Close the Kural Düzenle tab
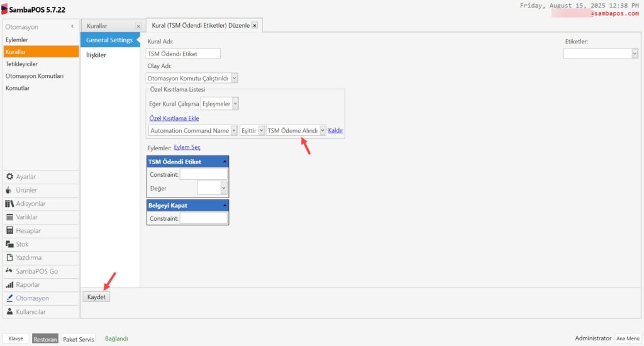Image resolution: width=644 pixels, height=346 pixels. click(x=255, y=25)
